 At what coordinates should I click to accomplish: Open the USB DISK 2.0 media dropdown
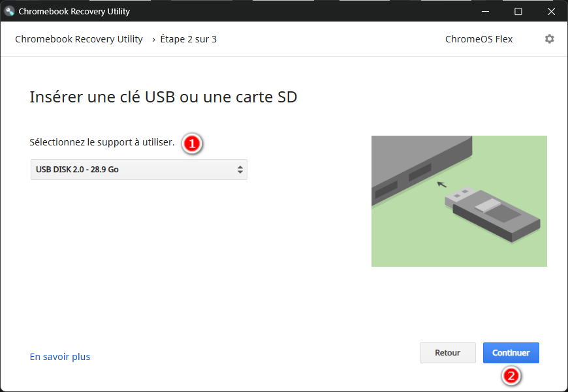(138, 170)
